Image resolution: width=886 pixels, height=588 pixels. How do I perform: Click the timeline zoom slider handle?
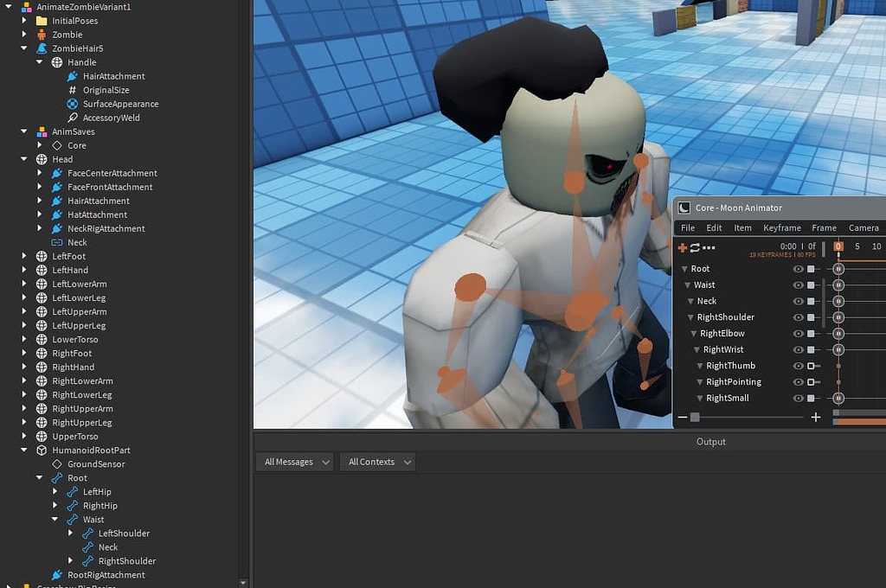click(694, 417)
